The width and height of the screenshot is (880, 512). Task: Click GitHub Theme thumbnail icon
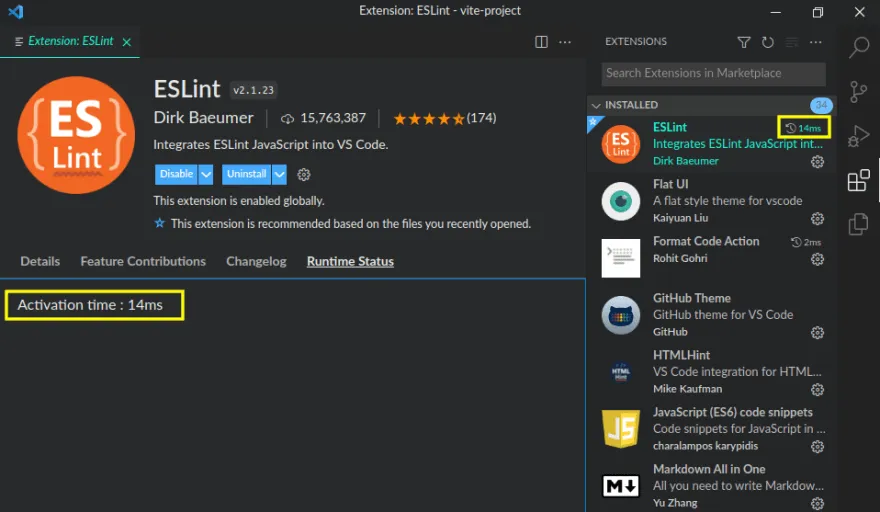621,316
